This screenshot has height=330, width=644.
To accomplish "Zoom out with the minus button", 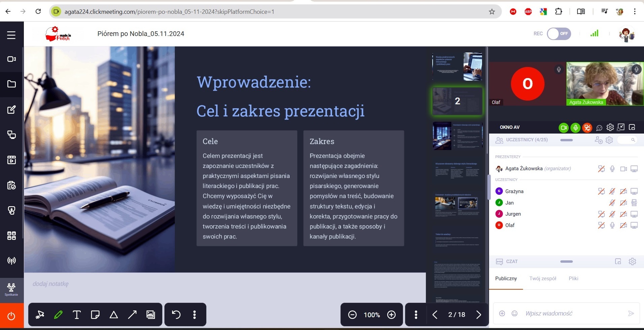I will pyautogui.click(x=352, y=315).
